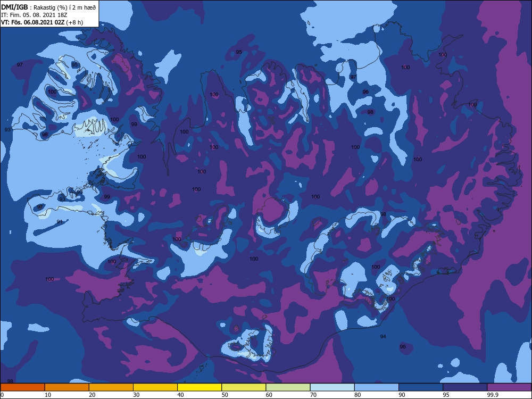Click the '91' humidity value on the map
Image resolution: width=532 pixels, height=399 pixels.
coord(60,222)
